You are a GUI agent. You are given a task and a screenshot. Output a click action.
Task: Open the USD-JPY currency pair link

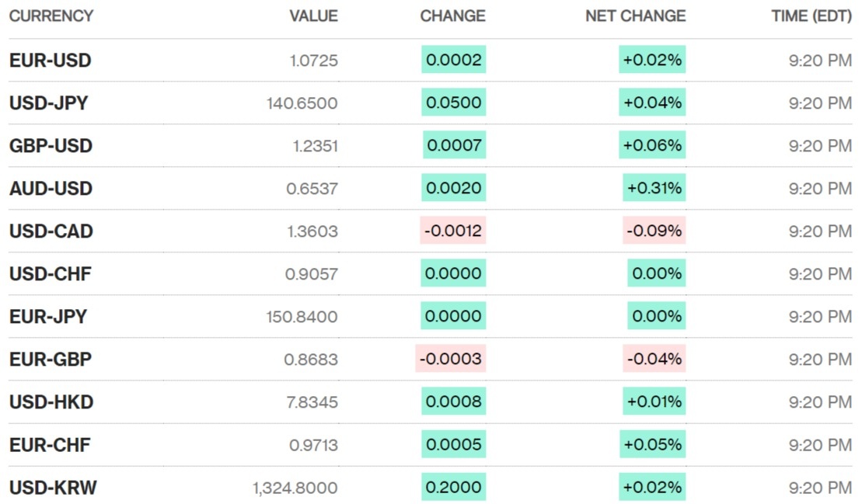tap(48, 103)
